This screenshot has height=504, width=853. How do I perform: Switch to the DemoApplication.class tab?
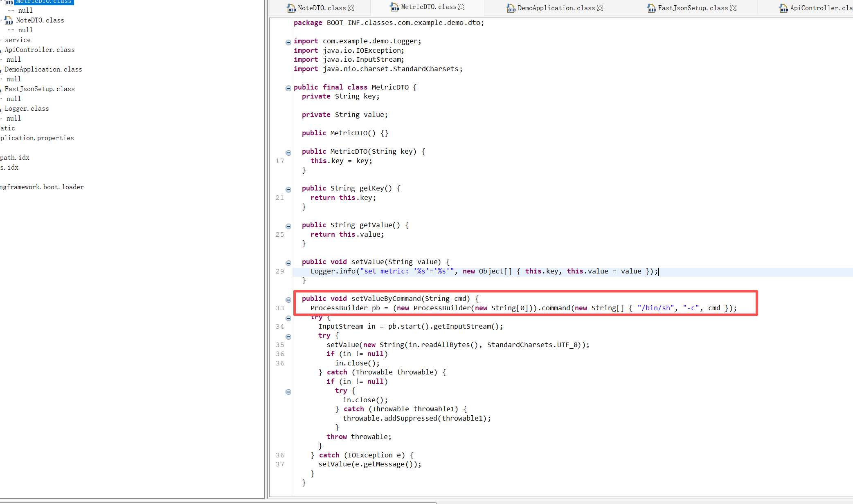coord(556,8)
